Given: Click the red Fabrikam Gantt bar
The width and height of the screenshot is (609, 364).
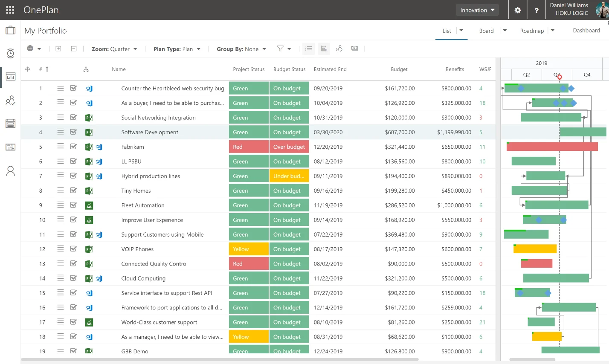Looking at the screenshot, I should click(x=552, y=147).
